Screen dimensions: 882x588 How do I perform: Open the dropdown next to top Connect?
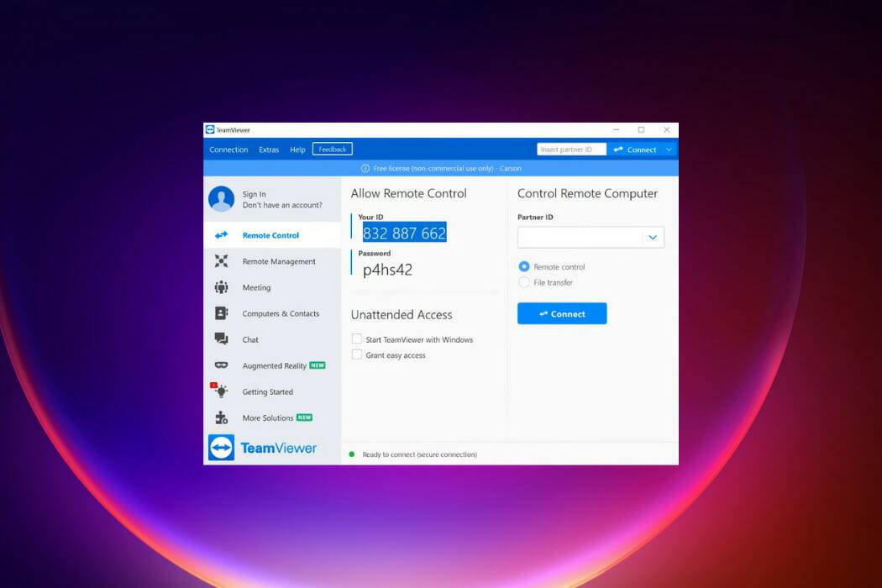click(669, 150)
